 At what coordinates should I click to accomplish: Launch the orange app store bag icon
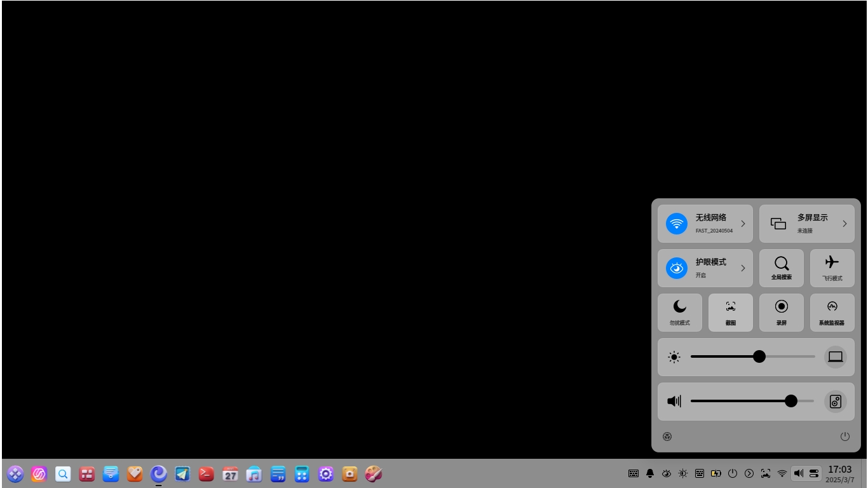(135, 473)
